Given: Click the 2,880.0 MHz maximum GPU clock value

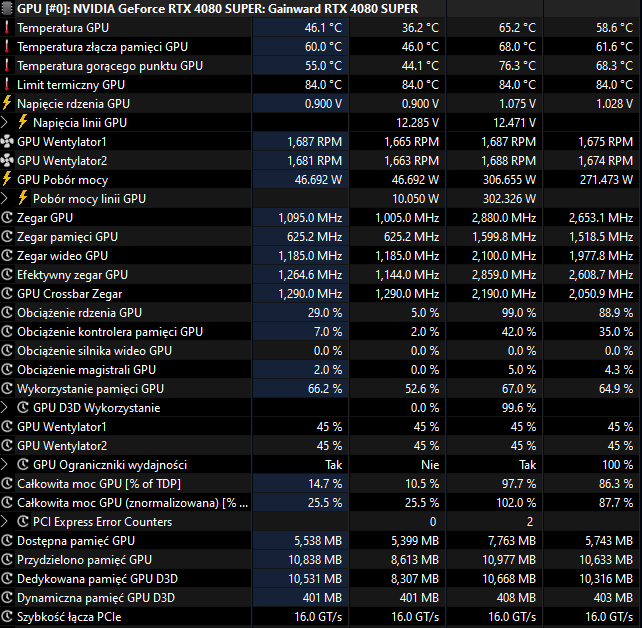Looking at the screenshot, I should pyautogui.click(x=504, y=218).
